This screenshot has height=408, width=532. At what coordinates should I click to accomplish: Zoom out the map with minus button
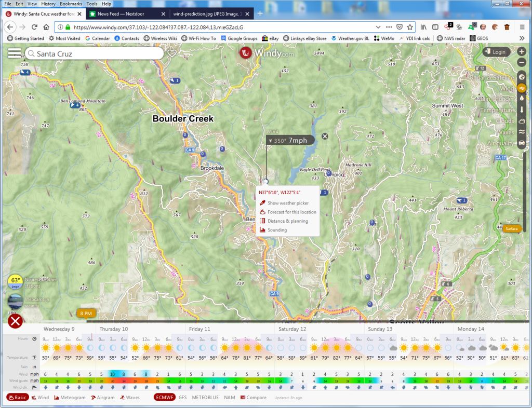522,63
